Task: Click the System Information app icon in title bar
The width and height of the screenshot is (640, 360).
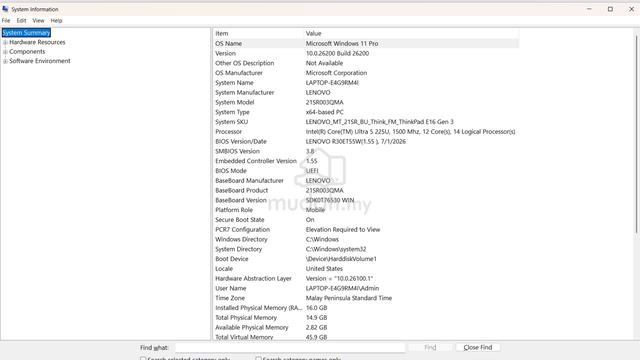Action: [x=5, y=9]
